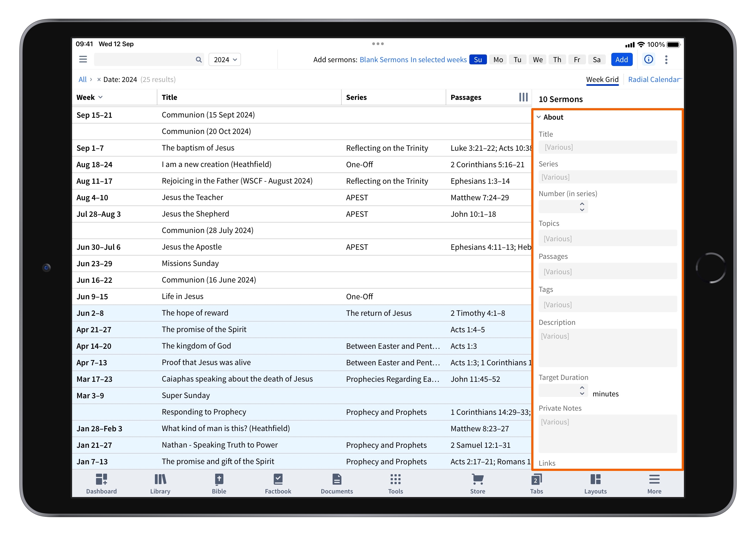Viewport: 756px width, 535px height.
Task: Toggle Thursday (Th) day selection
Action: click(557, 60)
